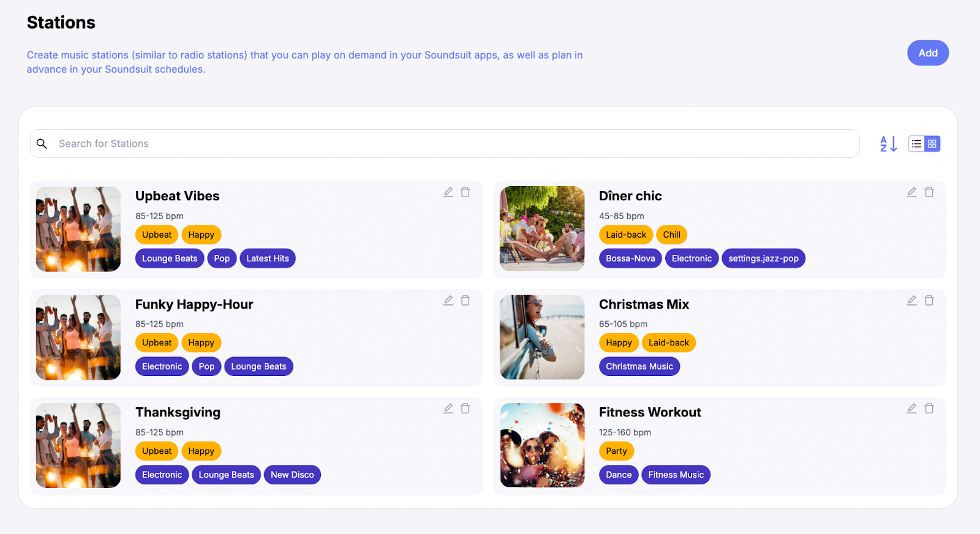Screen dimensions: 980x534
Task: Sort stations alphabetically A to Z
Action: coord(888,144)
